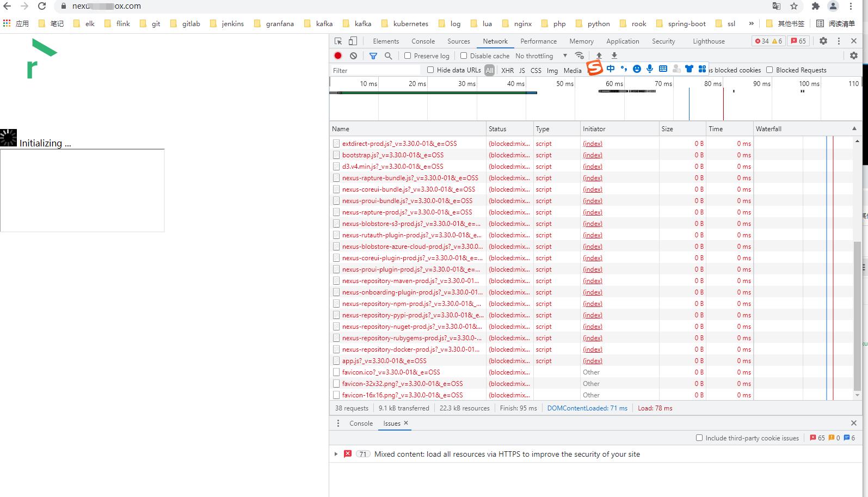Select the All filter type
This screenshot has width=868, height=497.
[489, 70]
